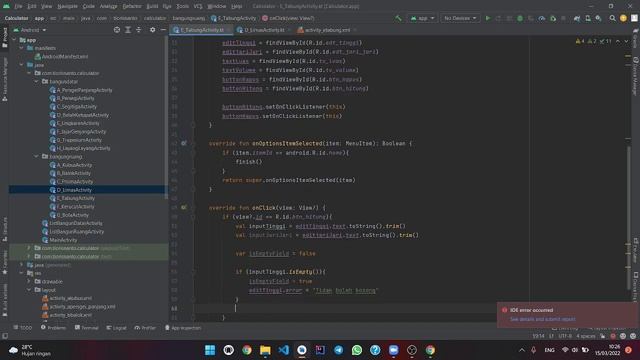Close the E_TabungActivity.kt editor tab
Viewport: 640px width, 360px height.
click(228, 30)
